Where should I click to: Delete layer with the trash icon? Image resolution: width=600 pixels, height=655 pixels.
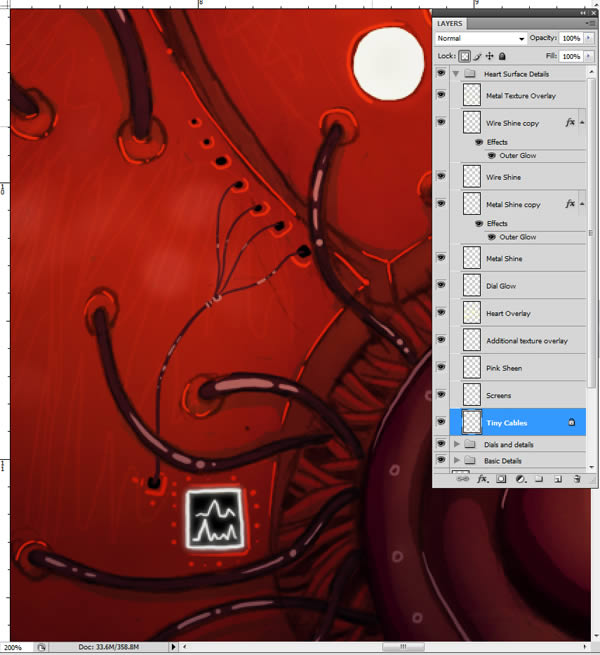[x=577, y=479]
